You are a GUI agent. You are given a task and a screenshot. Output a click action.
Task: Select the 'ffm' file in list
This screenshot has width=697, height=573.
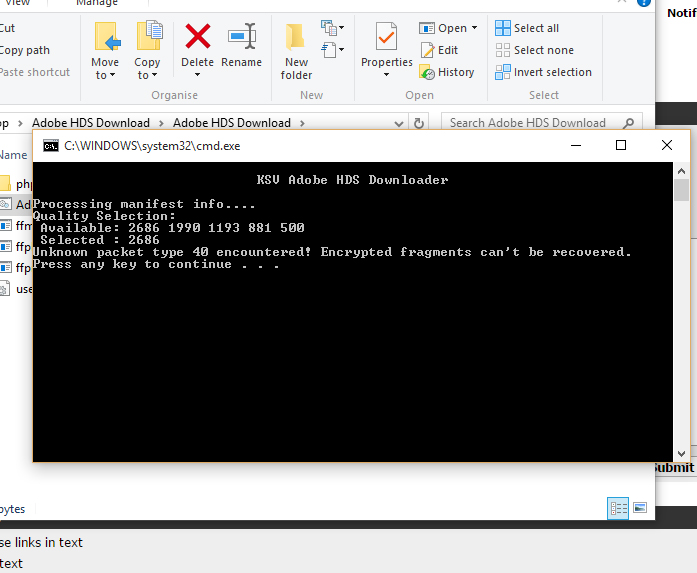pos(16,226)
